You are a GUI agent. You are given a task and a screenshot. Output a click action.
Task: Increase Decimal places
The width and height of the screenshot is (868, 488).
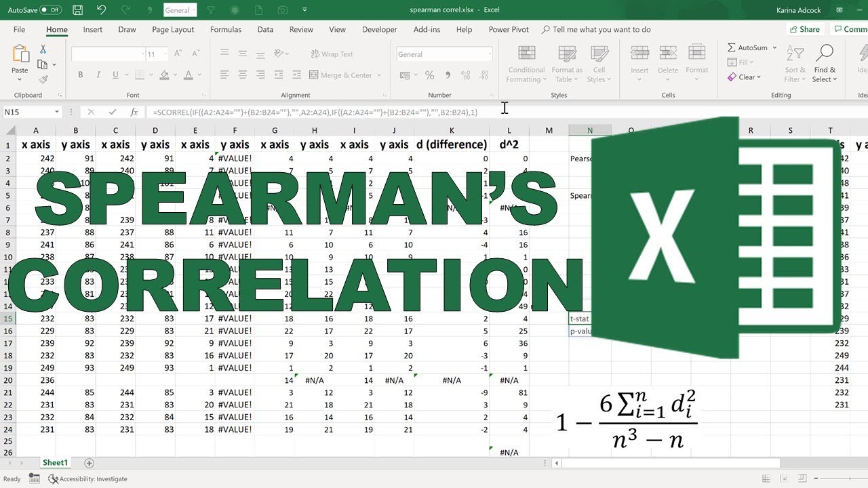(467, 75)
